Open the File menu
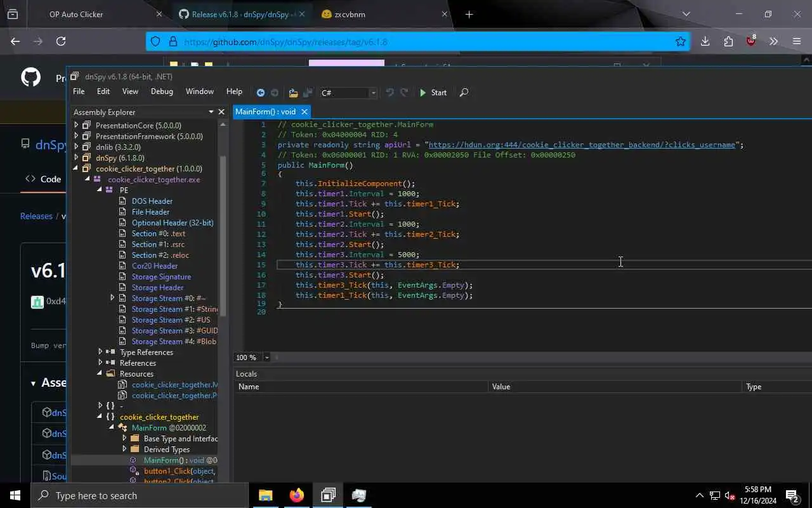Screen dimensions: 812x508 pos(79,91)
